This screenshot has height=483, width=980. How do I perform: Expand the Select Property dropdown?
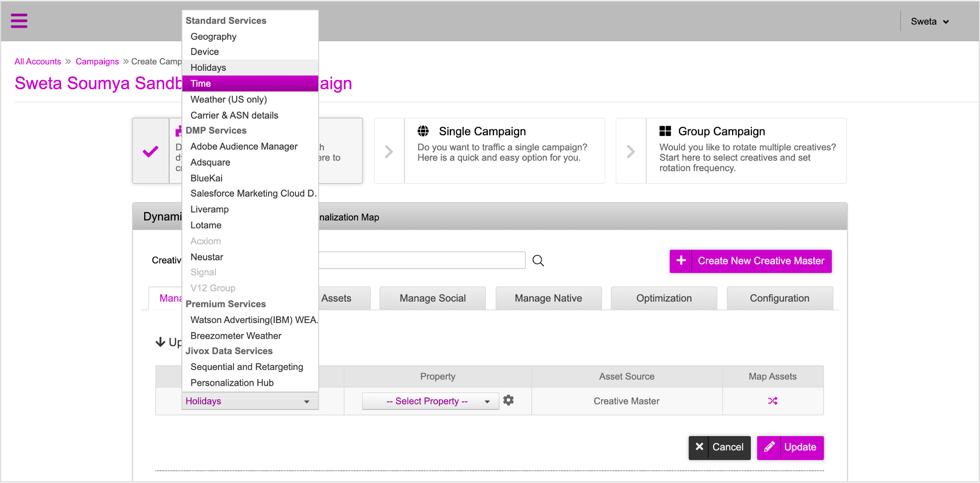(x=430, y=401)
